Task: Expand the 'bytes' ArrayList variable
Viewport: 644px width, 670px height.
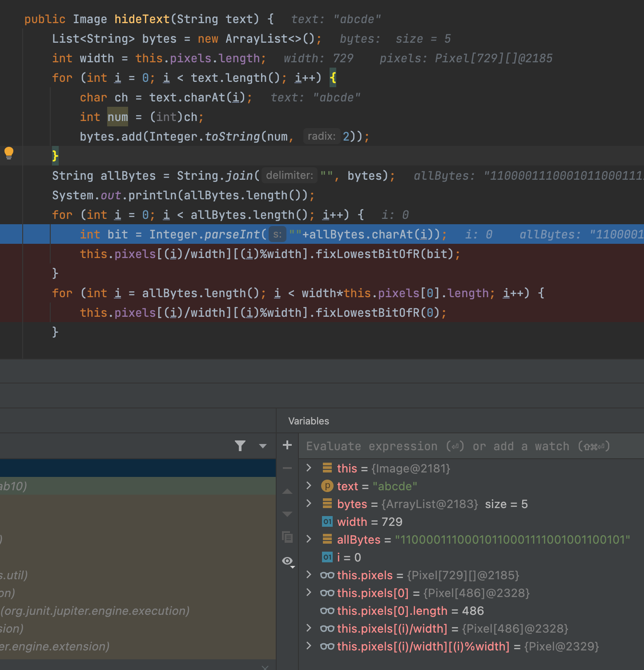Action: click(309, 504)
